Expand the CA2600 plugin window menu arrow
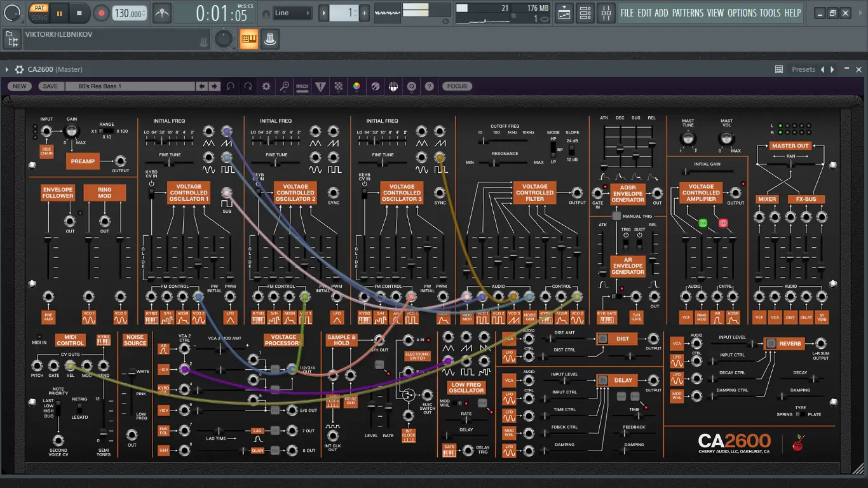Viewport: 868px width, 488px height. coord(8,69)
